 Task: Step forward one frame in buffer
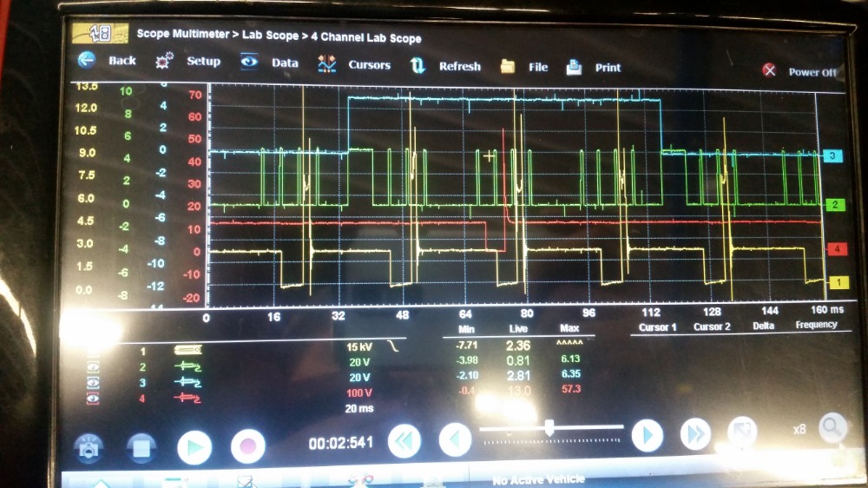pyautogui.click(x=647, y=435)
